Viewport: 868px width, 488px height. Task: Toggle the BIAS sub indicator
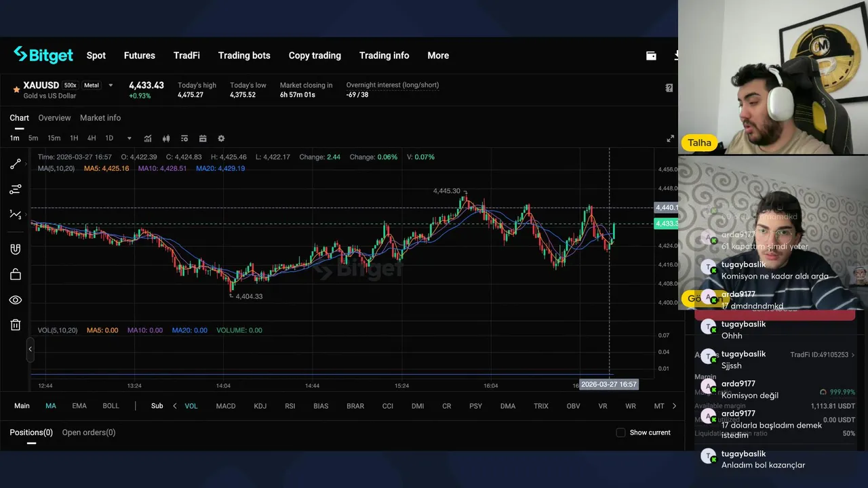[x=321, y=406]
